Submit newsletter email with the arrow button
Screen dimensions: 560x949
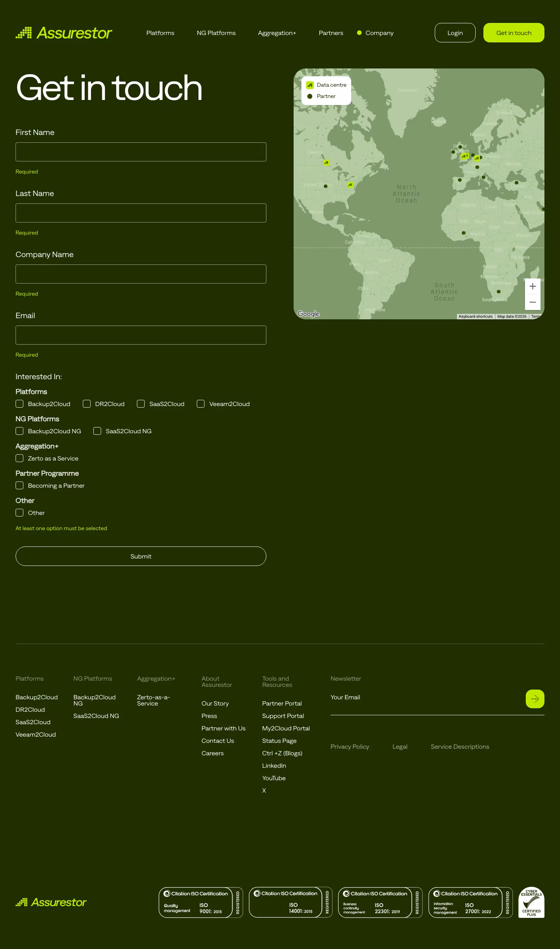click(x=535, y=699)
